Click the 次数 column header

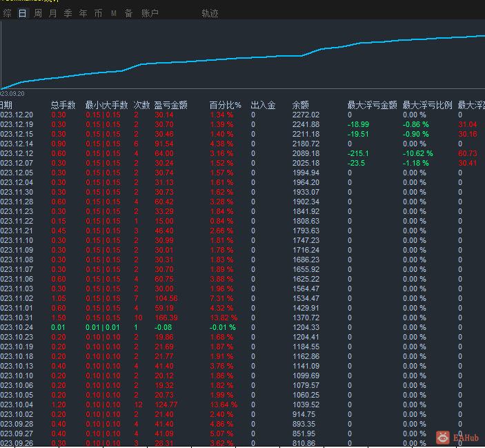[141, 105]
